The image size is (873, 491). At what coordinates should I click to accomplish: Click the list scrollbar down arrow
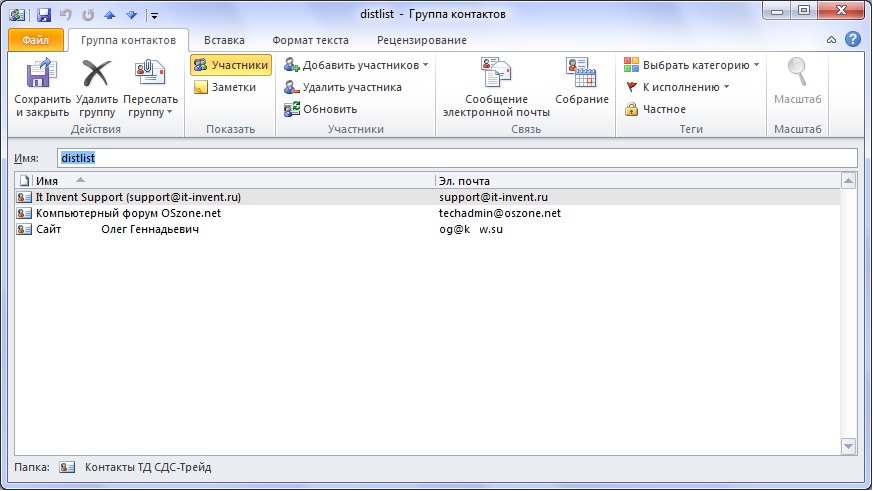[x=849, y=446]
